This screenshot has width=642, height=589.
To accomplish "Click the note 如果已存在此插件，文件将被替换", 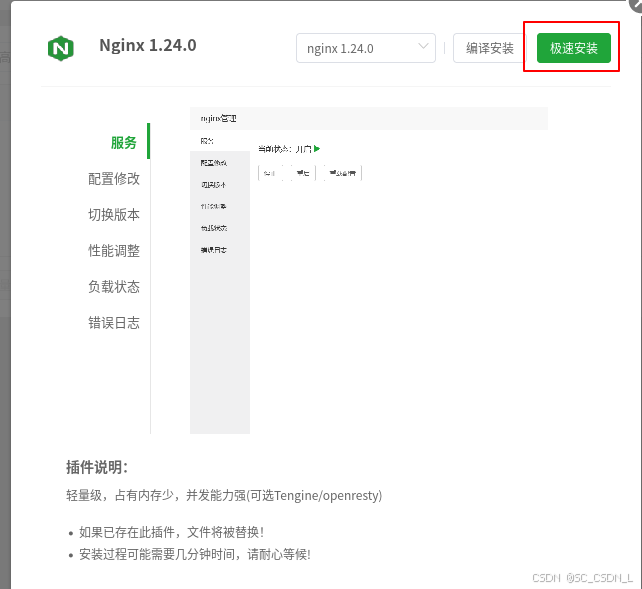I will pos(171,532).
